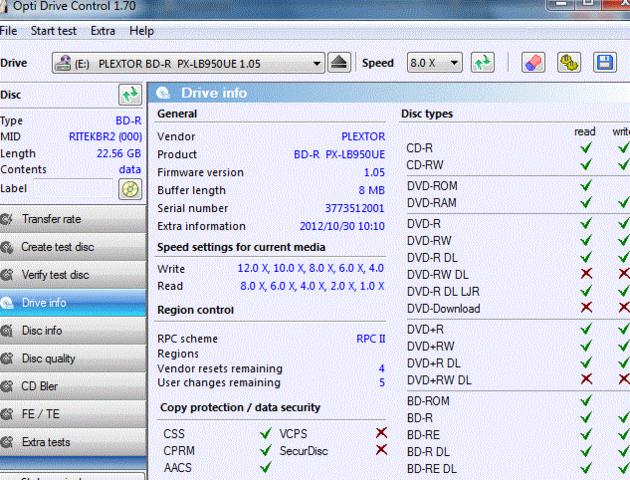Click the AACS green checkmark

pyautogui.click(x=266, y=467)
